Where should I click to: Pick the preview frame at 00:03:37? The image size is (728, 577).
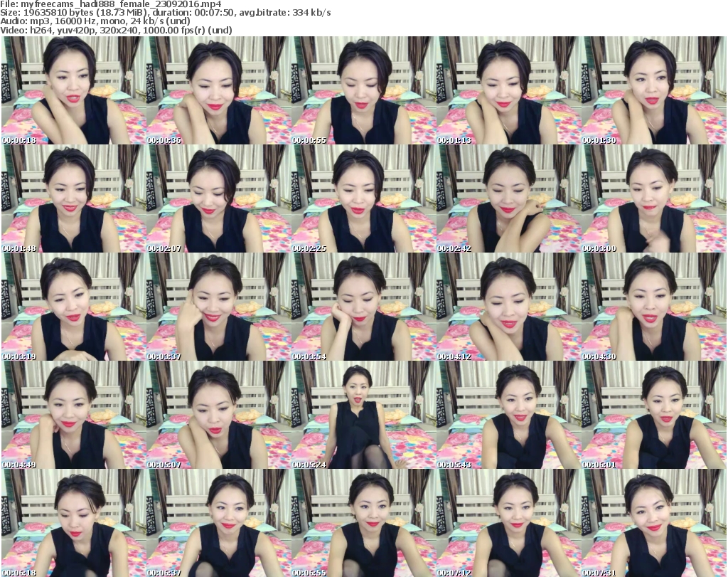[x=219, y=307]
